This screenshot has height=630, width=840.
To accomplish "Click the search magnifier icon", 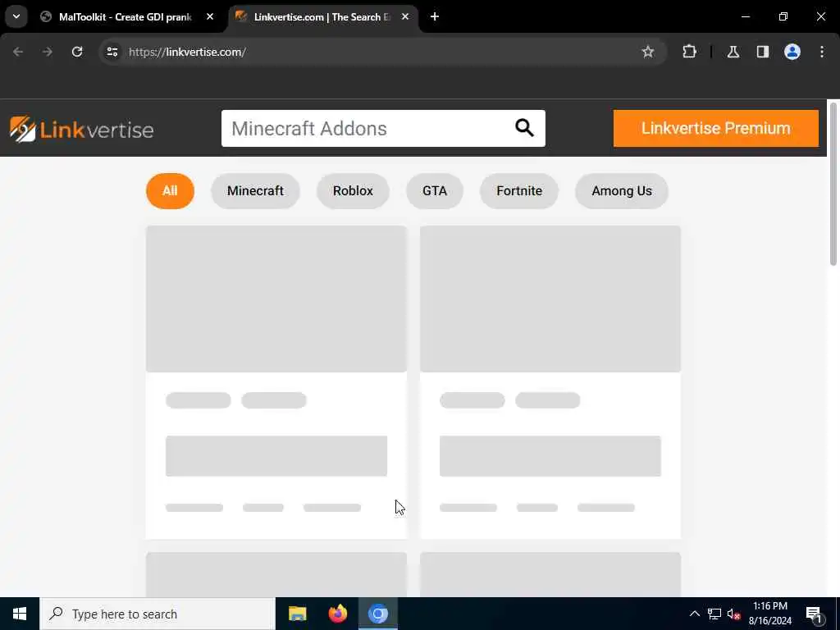I will tap(524, 127).
